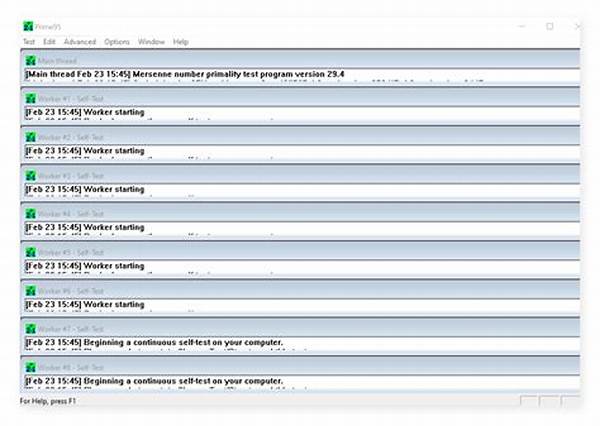Viewport: 600px width, 426px height.
Task: Open the Help menu
Action: click(181, 42)
